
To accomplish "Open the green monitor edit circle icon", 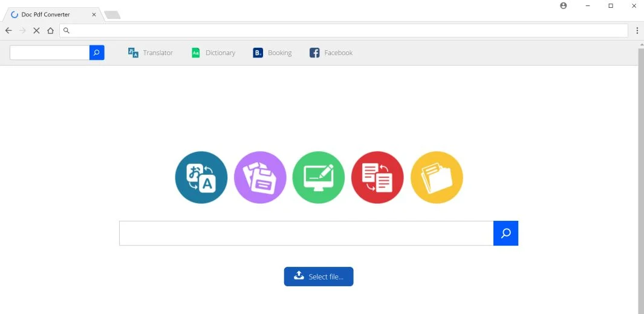I will (x=319, y=177).
